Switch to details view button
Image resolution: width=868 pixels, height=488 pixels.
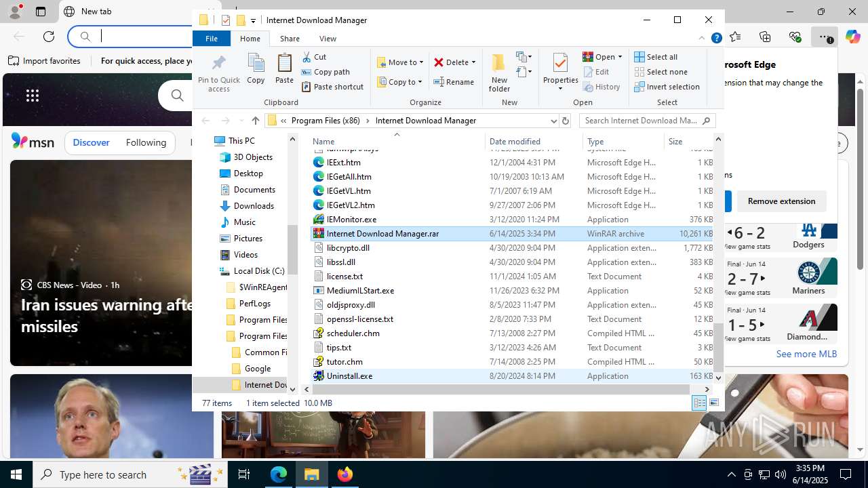pyautogui.click(x=699, y=403)
